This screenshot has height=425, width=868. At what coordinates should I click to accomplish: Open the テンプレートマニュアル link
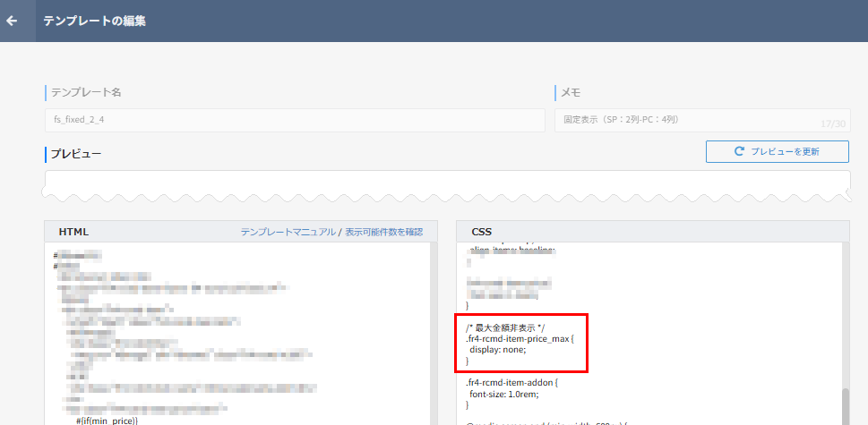pos(288,232)
